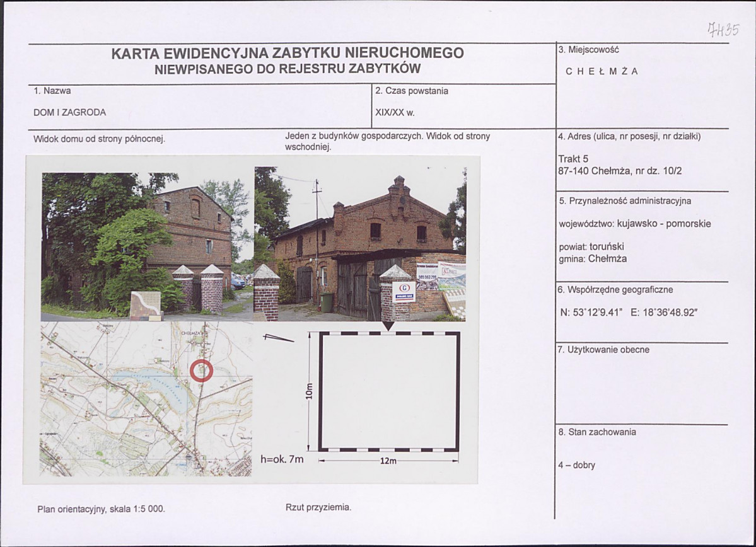756x547 pixels.
Task: Click the black entrance triangle above the plan
Action: [388, 326]
